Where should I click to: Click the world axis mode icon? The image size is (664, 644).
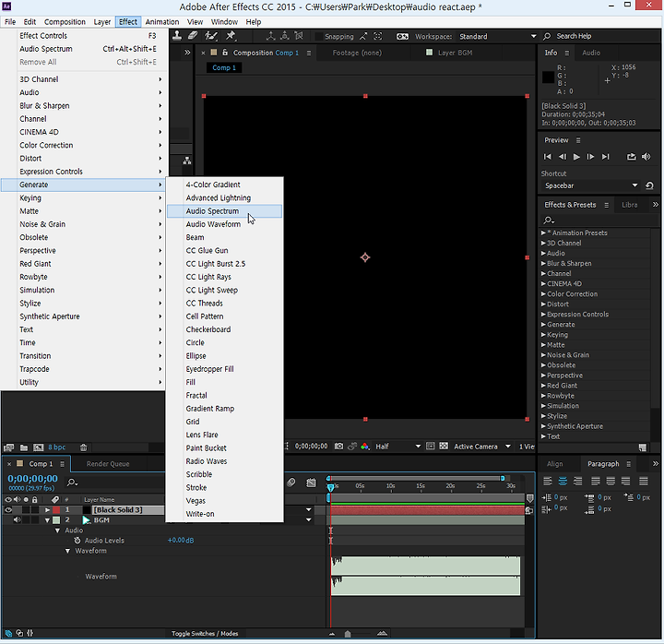(285, 36)
